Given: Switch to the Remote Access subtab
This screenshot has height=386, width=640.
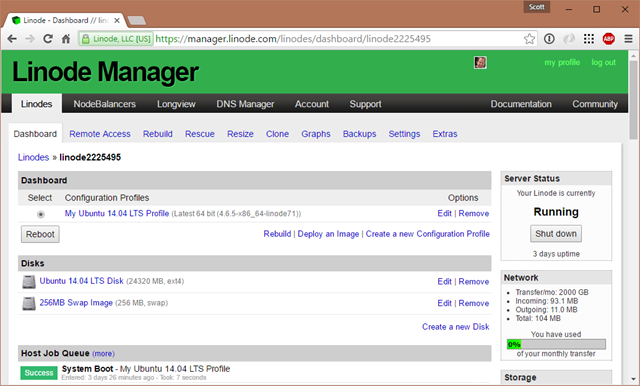Looking at the screenshot, I should click(x=100, y=134).
